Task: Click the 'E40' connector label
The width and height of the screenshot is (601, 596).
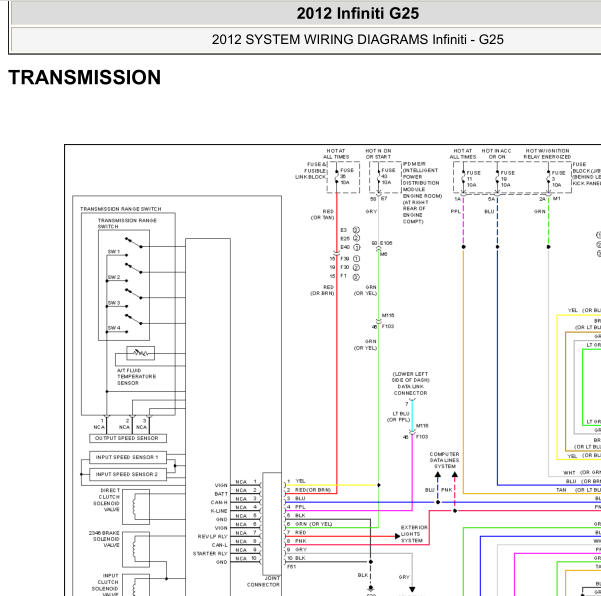Action: point(345,247)
